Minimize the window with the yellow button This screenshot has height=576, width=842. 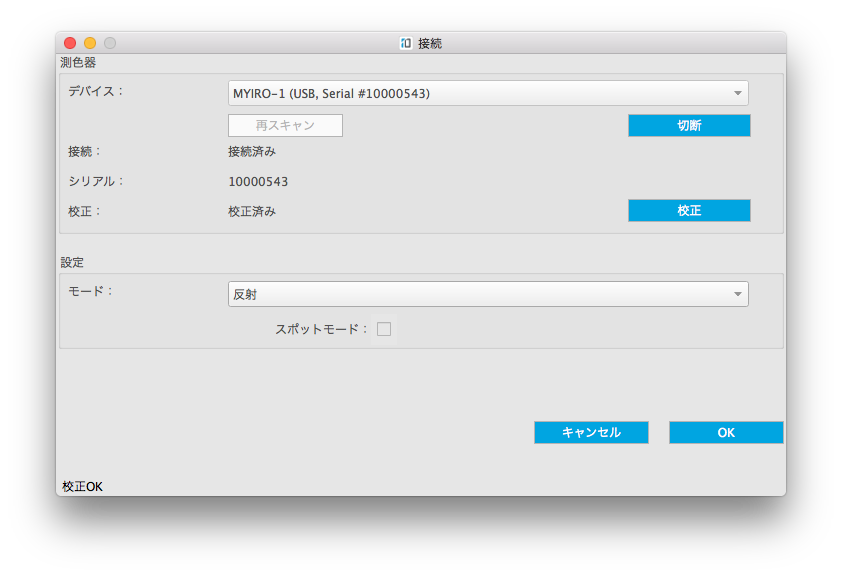[90, 43]
